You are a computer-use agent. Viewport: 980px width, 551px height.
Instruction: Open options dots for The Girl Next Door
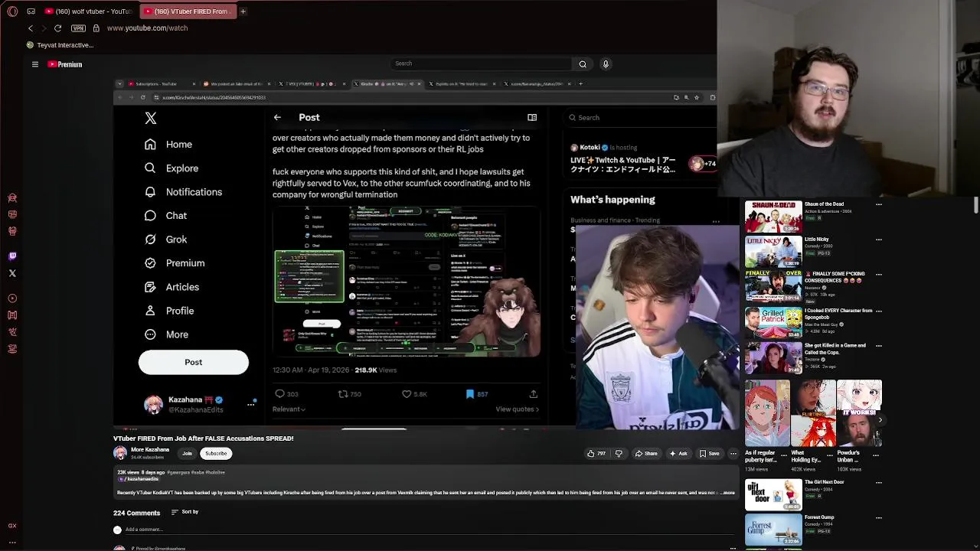coord(879,482)
